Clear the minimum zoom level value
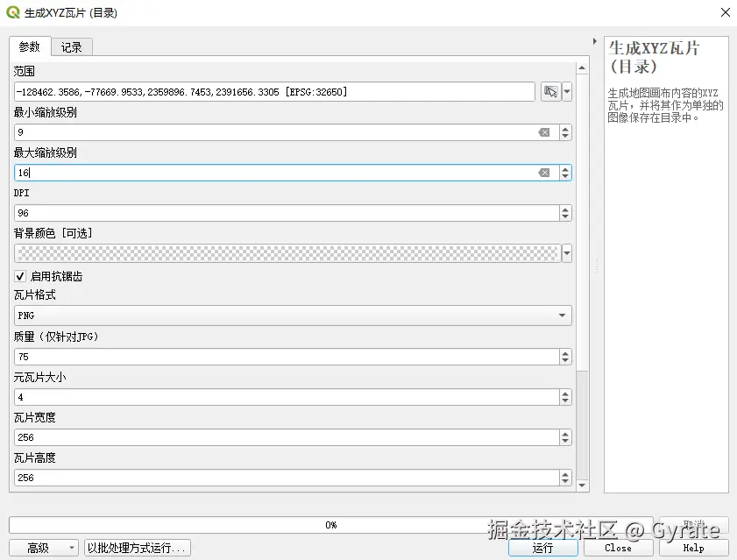Image resolution: width=737 pixels, height=560 pixels. pos(544,132)
